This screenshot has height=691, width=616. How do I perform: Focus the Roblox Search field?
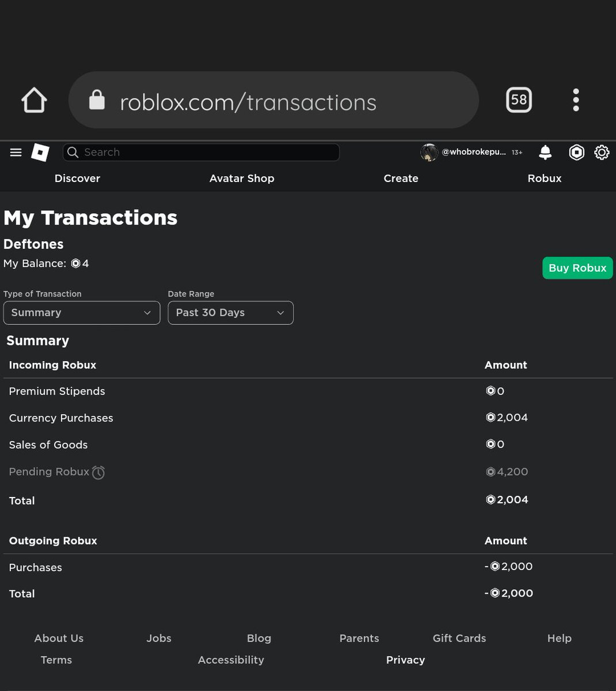click(201, 152)
